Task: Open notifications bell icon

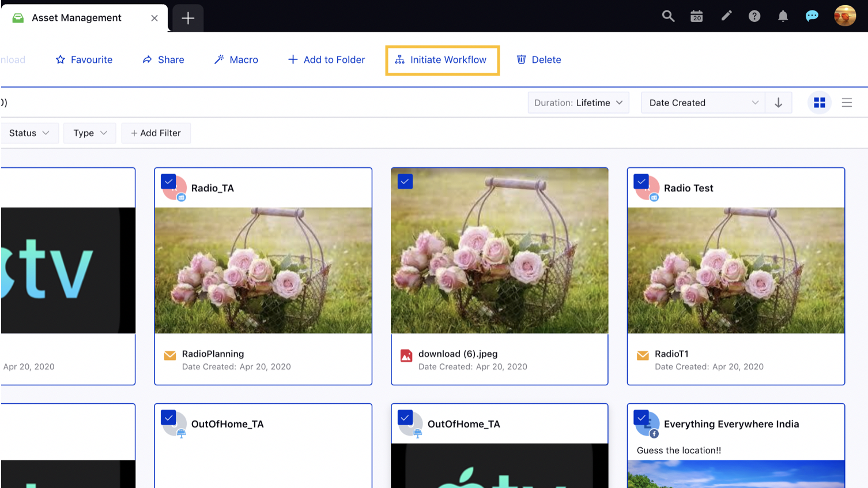Action: point(783,16)
